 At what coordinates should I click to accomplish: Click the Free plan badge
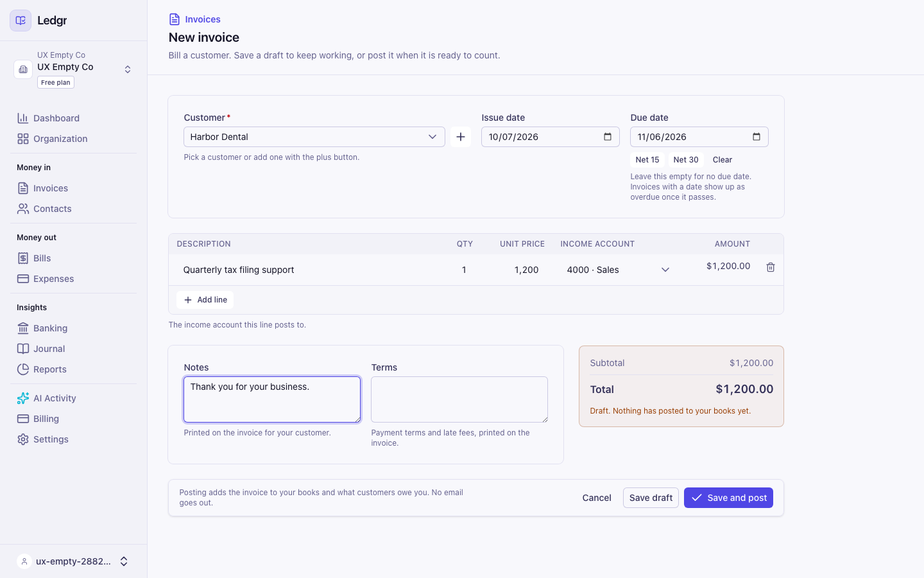point(56,82)
